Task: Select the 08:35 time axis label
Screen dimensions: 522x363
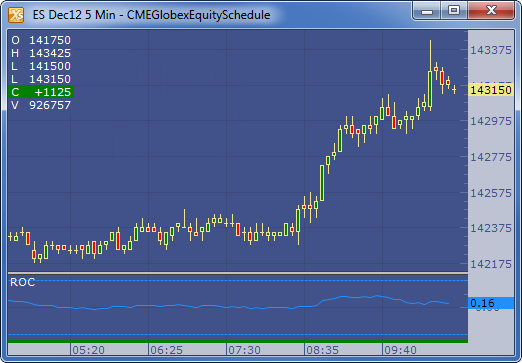Action: tap(322, 350)
